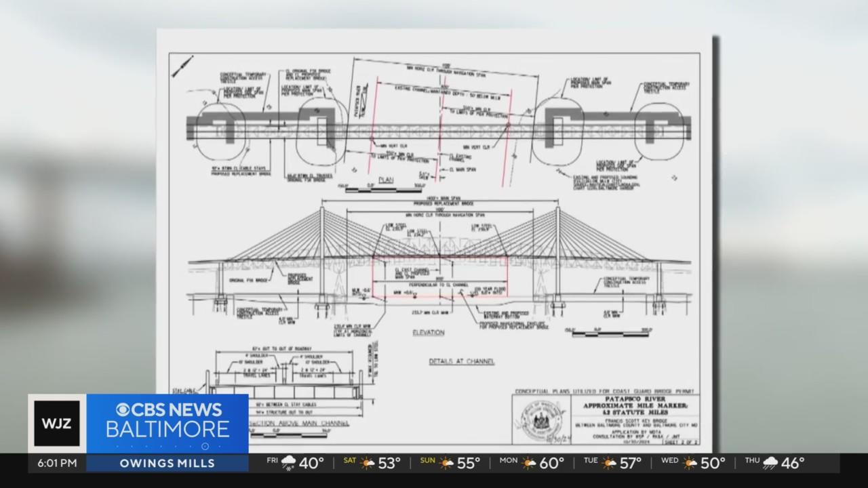Click Monday's 60° temperature reading
The height and width of the screenshot is (488, 868).
pos(551,464)
